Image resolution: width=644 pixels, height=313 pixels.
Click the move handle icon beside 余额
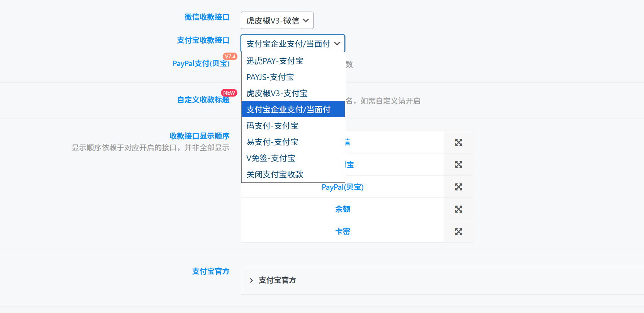coord(458,209)
